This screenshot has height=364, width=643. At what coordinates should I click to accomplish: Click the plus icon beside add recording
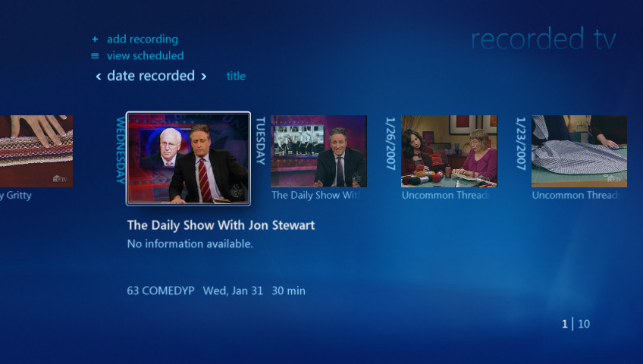(95, 39)
